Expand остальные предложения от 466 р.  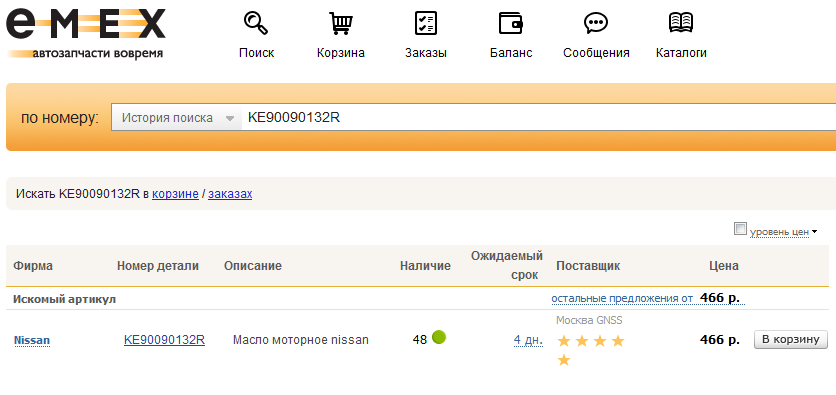[x=648, y=298]
